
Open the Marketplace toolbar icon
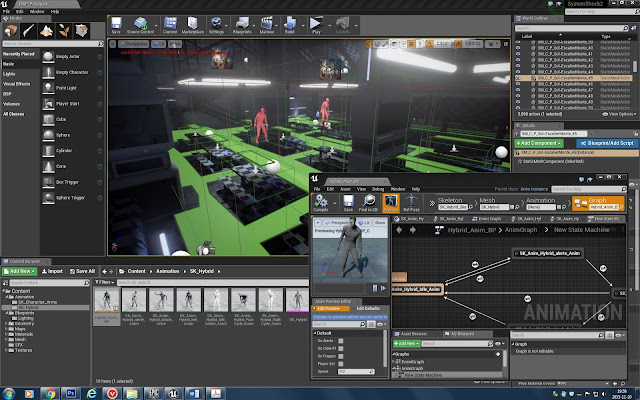(192, 23)
